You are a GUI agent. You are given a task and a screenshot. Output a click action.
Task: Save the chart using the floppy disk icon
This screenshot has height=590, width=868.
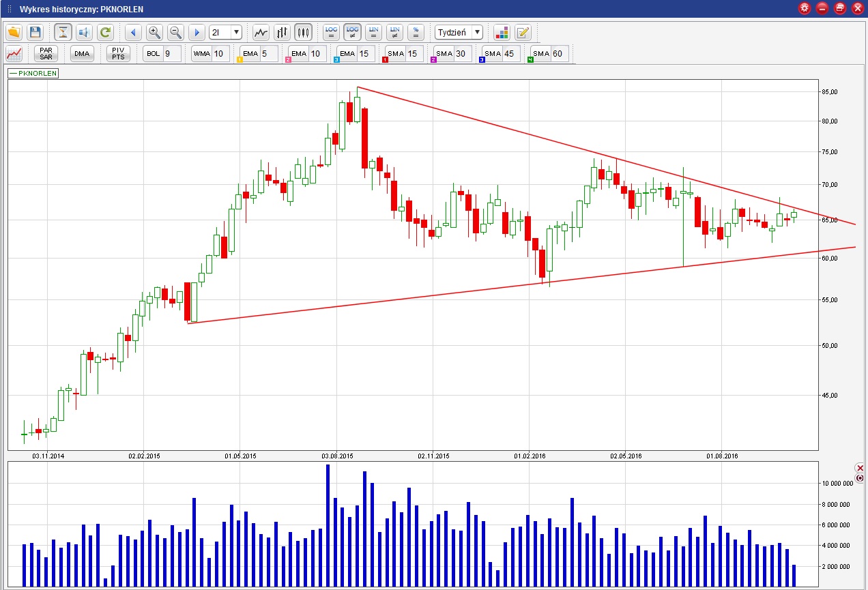pos(35,32)
